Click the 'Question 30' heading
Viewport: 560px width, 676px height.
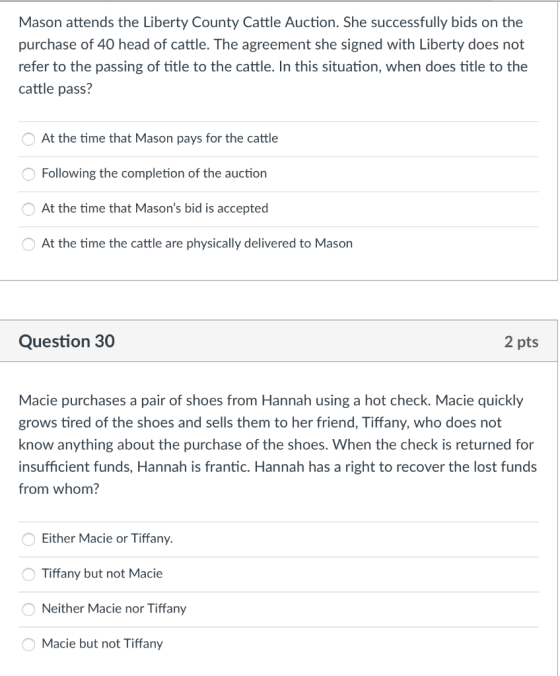[x=67, y=341]
